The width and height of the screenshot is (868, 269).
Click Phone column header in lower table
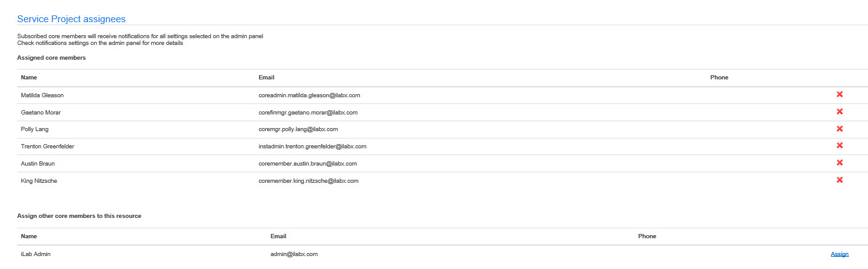coord(647,236)
